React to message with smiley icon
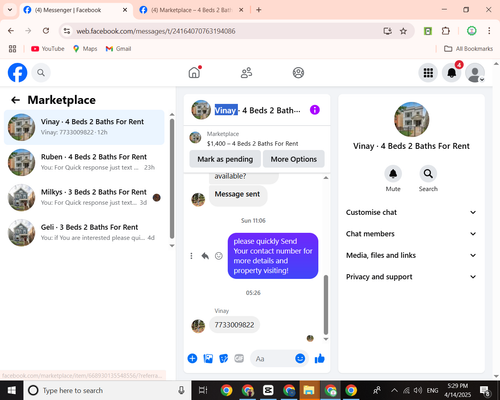 pyautogui.click(x=219, y=256)
